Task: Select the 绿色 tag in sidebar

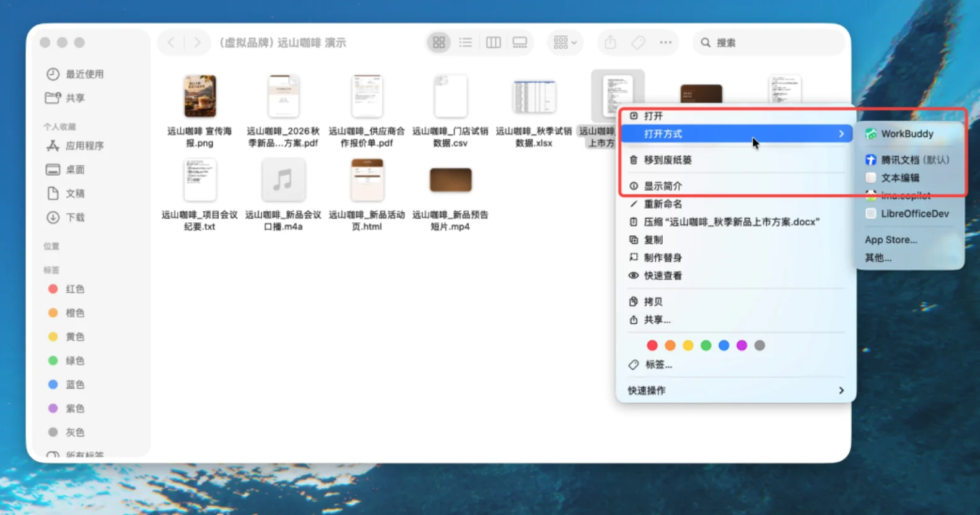Action: click(66, 361)
